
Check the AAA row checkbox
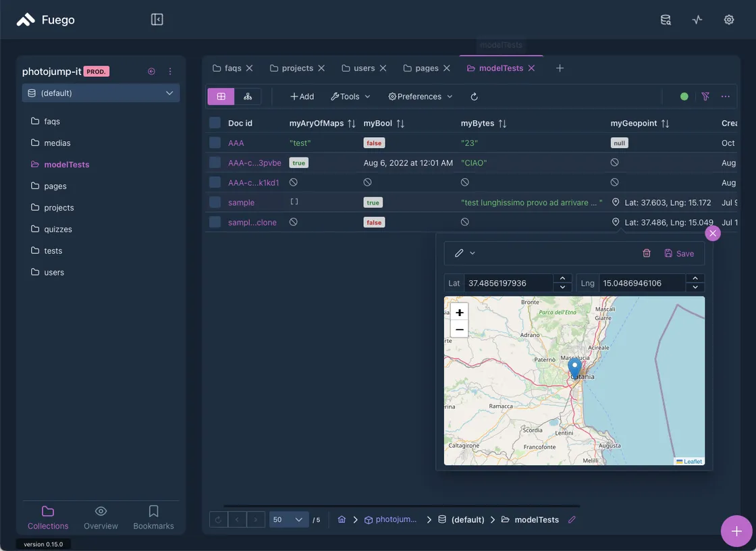(x=215, y=143)
